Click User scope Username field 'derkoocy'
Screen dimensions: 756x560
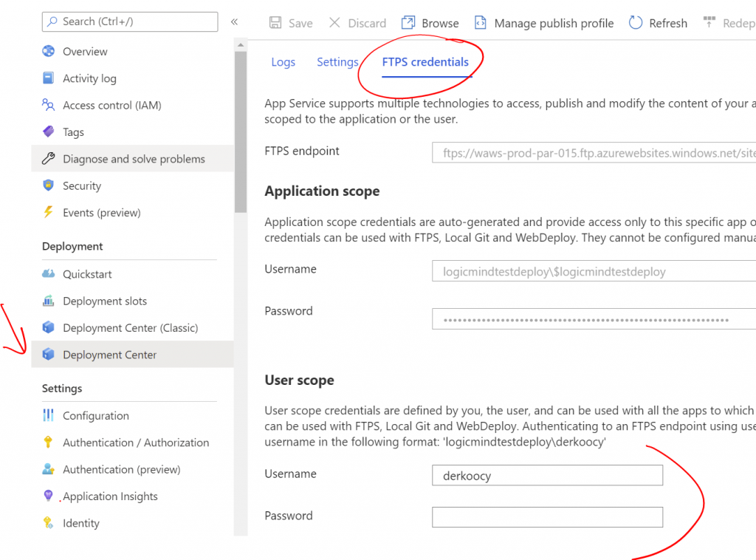tap(547, 476)
